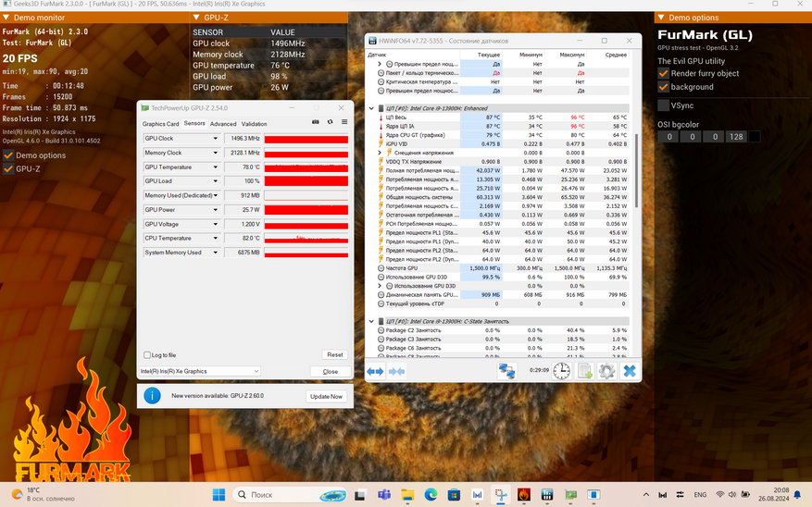Open clock showing 20:08 26.08.2024

tap(774, 495)
